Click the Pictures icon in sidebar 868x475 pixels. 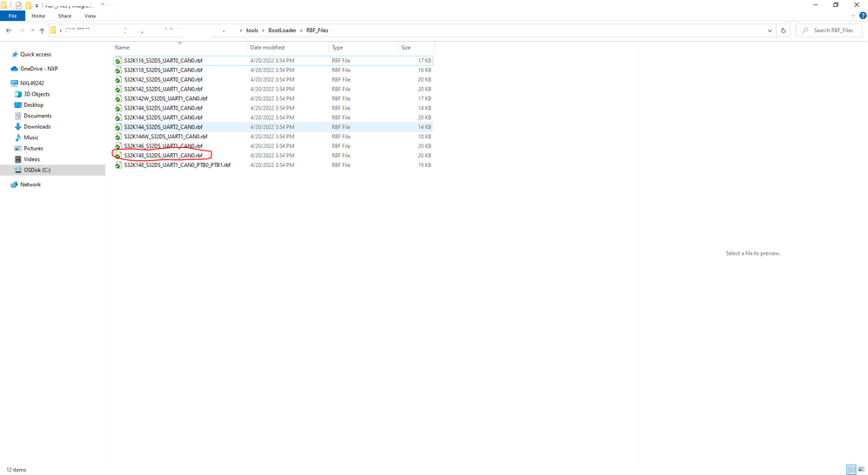(18, 149)
